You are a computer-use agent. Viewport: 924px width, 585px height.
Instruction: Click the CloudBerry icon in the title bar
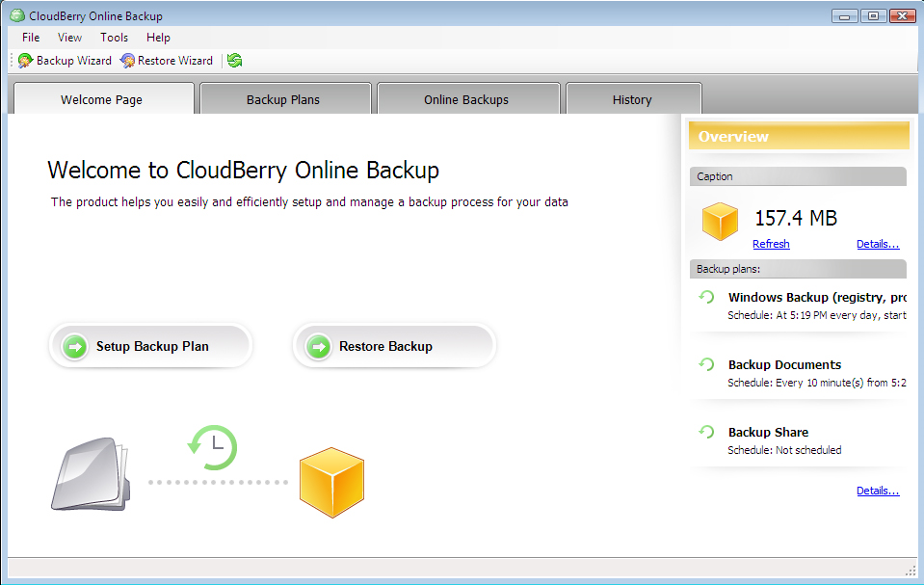[15, 15]
